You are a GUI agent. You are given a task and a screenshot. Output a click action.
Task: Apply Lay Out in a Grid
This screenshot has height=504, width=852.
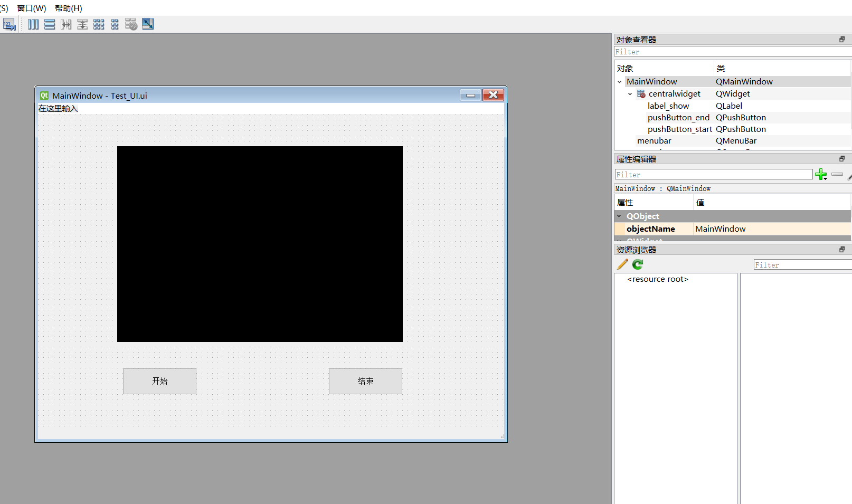[99, 24]
